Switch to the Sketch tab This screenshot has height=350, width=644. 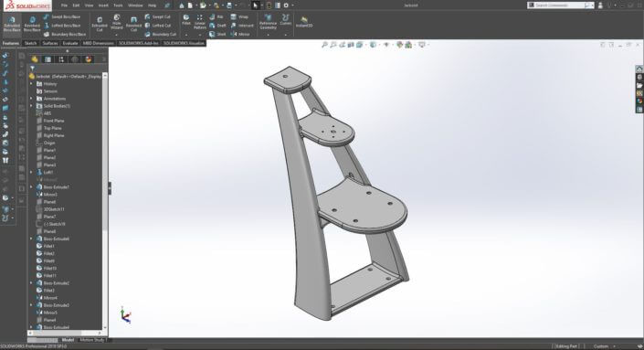point(30,43)
